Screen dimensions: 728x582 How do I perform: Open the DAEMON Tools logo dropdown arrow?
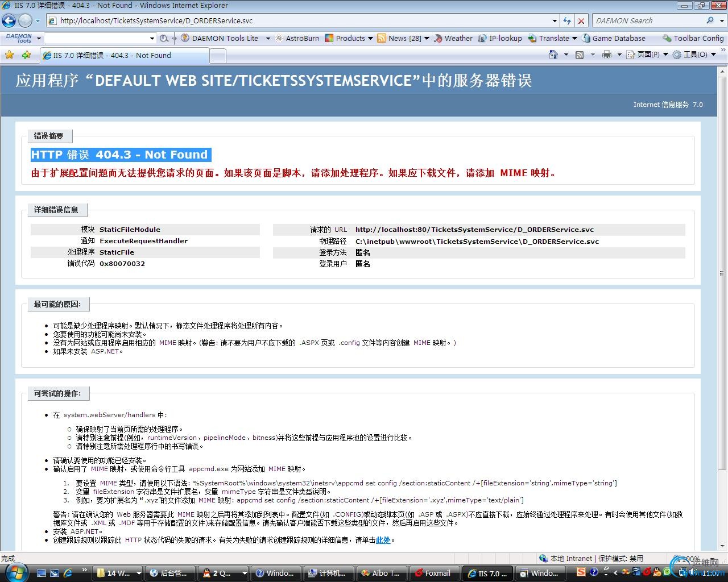point(39,39)
